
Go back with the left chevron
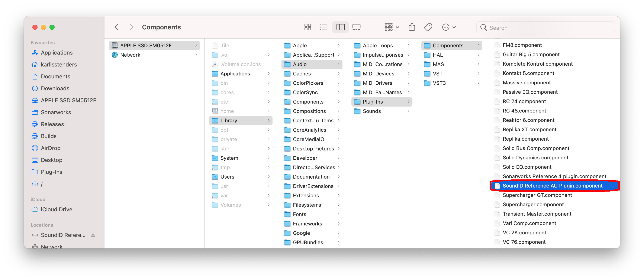(x=116, y=27)
